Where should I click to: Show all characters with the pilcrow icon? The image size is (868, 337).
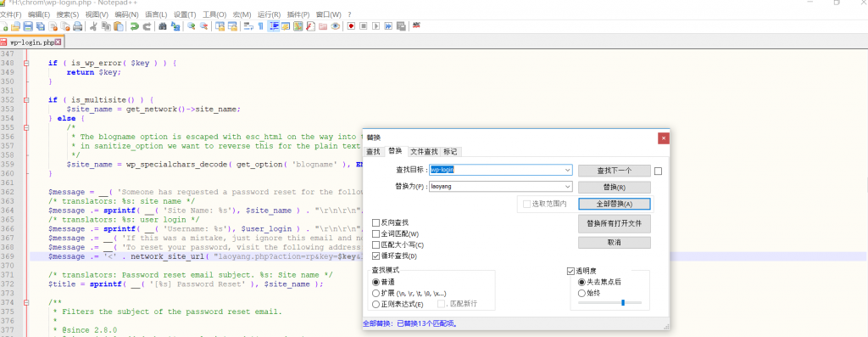(261, 26)
